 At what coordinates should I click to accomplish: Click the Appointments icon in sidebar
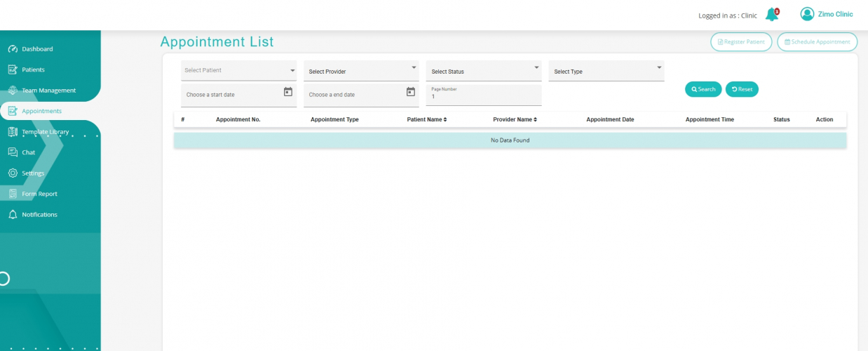(x=13, y=111)
